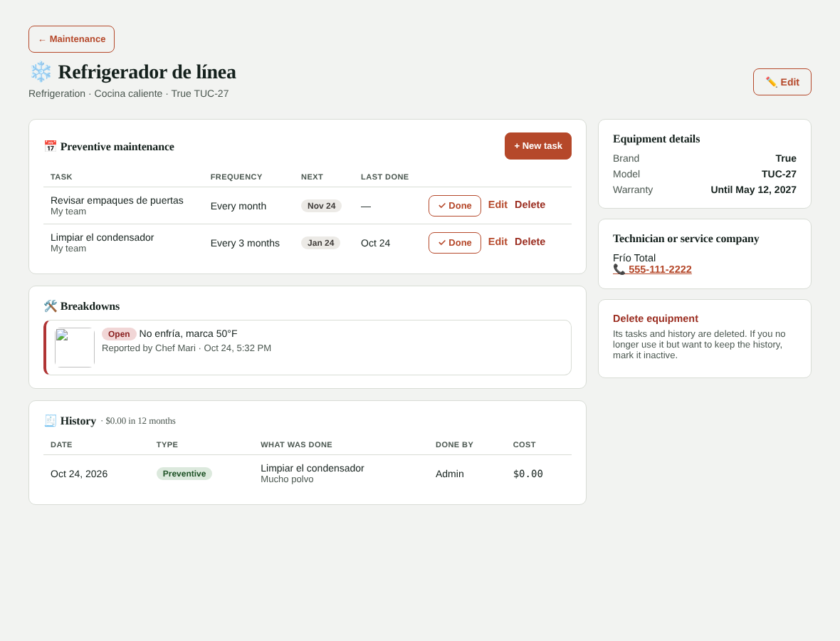Click the Preventive type badge in History

184,474
